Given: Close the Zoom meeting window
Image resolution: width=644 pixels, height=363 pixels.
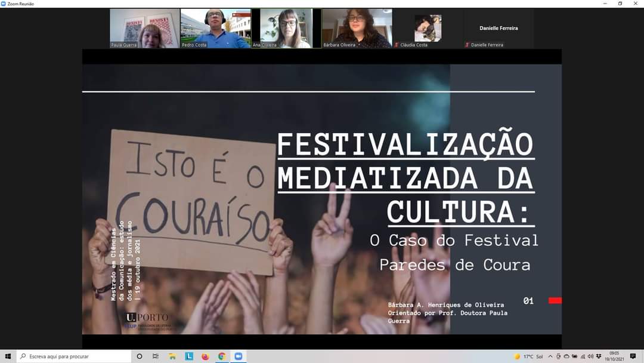Looking at the screenshot, I should click(x=636, y=4).
